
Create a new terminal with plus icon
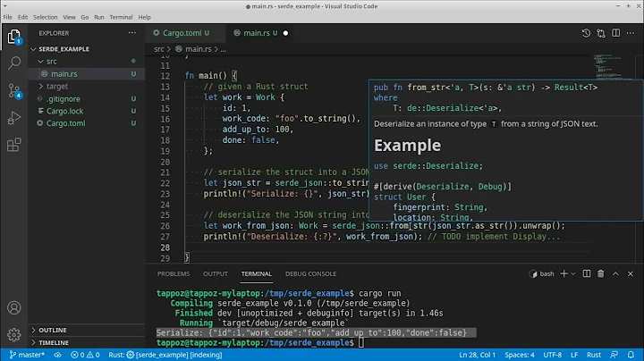coord(563,273)
